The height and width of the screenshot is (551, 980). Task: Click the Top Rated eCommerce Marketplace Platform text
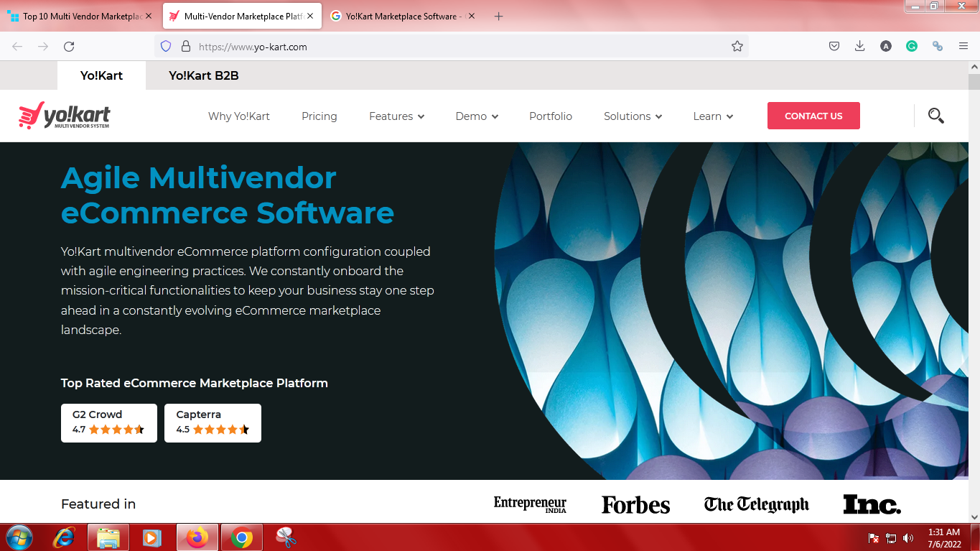tap(195, 383)
